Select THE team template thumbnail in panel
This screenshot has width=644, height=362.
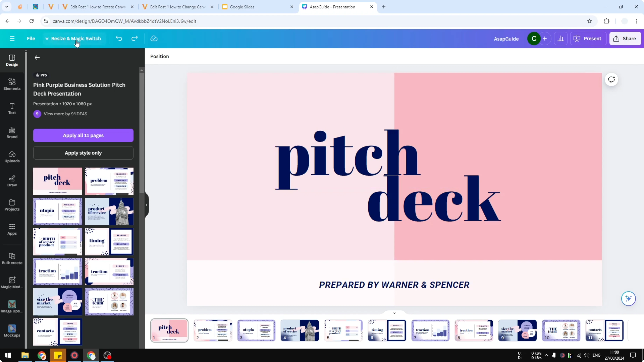tap(109, 301)
